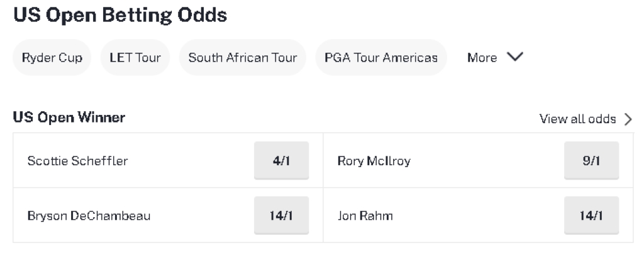The width and height of the screenshot is (644, 255).
Task: Switch to the LET Tour filter
Action: 135,58
